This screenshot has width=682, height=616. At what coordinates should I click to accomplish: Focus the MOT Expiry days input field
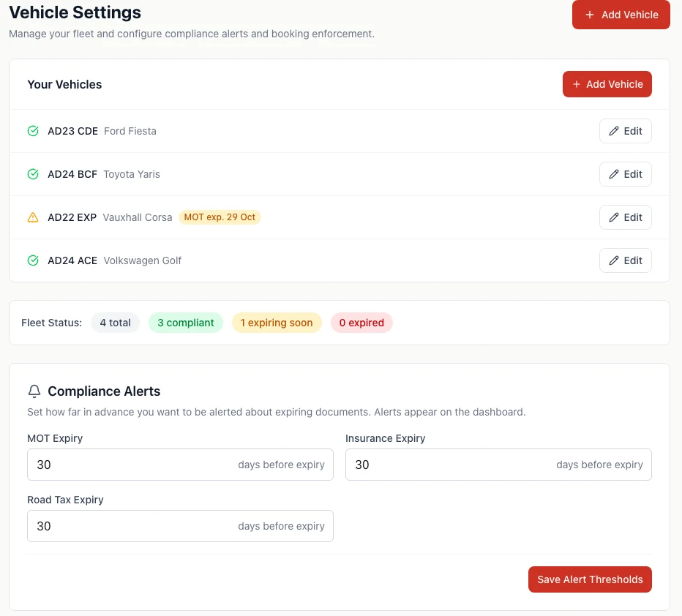pos(180,465)
